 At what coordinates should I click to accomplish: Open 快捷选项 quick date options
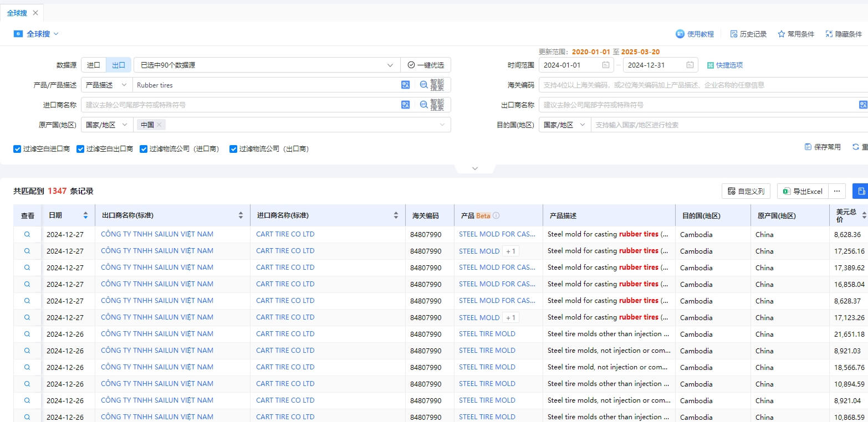[725, 65]
